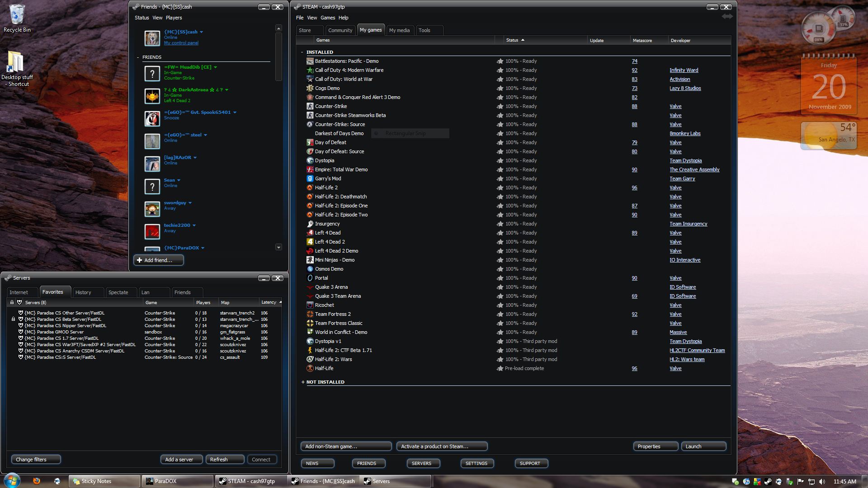
Task: Click the Day of Defeat game icon
Action: (310, 142)
